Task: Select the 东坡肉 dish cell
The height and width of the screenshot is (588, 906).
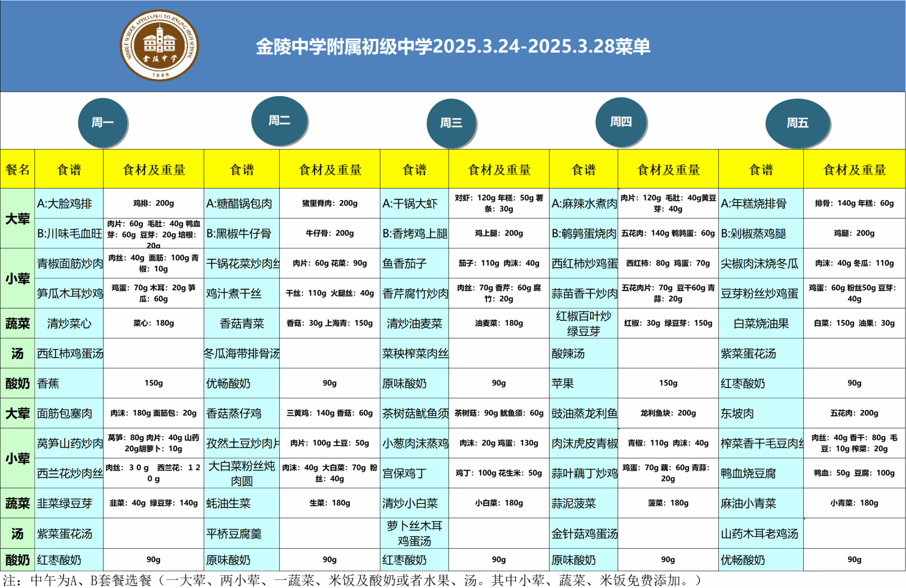Action: 760,413
